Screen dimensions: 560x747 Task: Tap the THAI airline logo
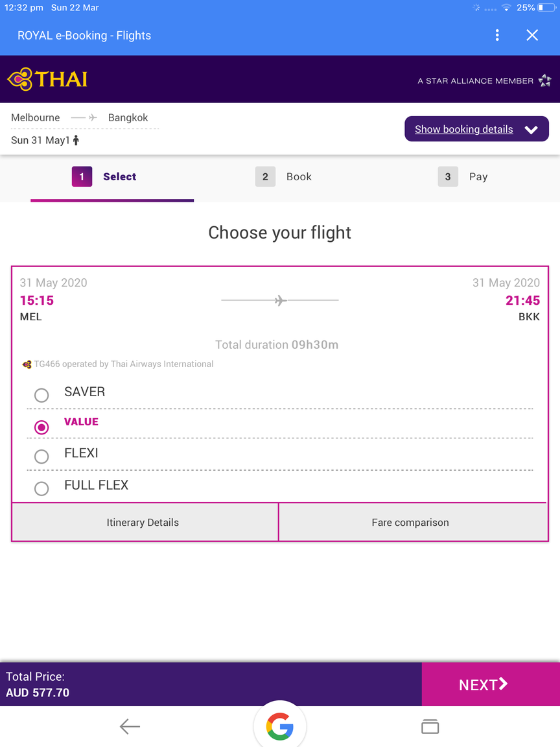(x=47, y=79)
